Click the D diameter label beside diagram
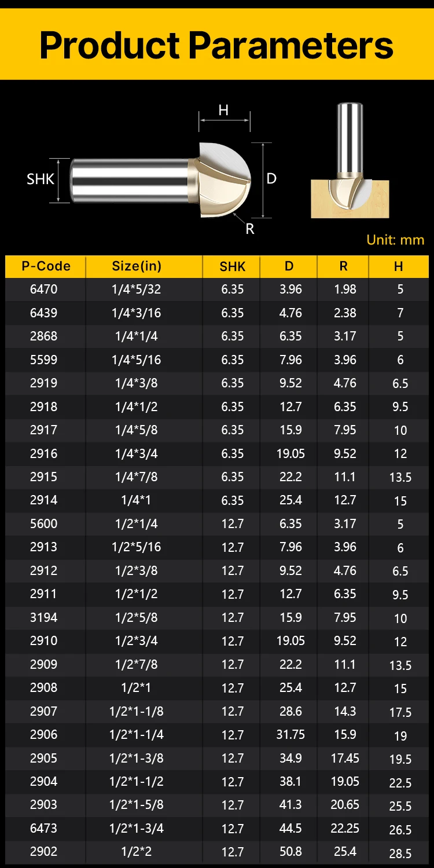 coord(271,179)
